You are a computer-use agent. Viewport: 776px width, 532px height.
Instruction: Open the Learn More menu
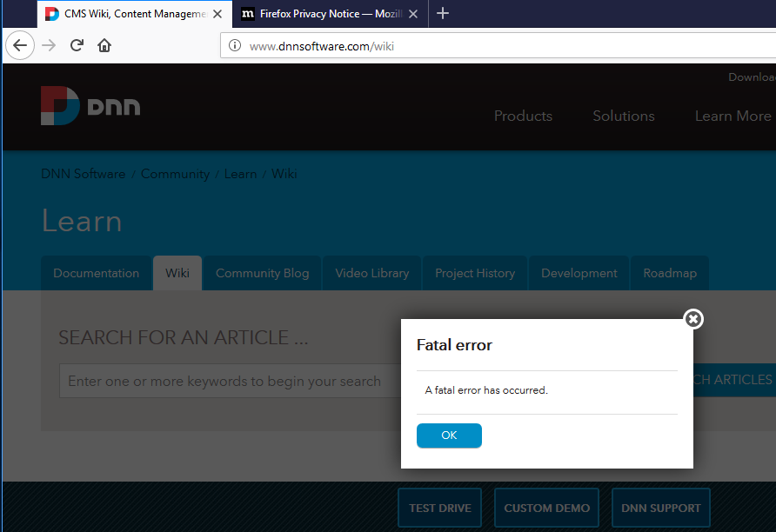733,116
